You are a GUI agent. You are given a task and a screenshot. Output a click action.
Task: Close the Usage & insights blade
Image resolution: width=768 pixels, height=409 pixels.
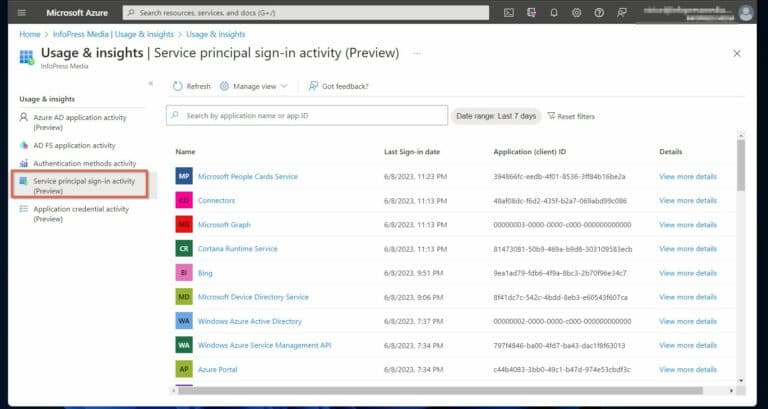coord(737,54)
